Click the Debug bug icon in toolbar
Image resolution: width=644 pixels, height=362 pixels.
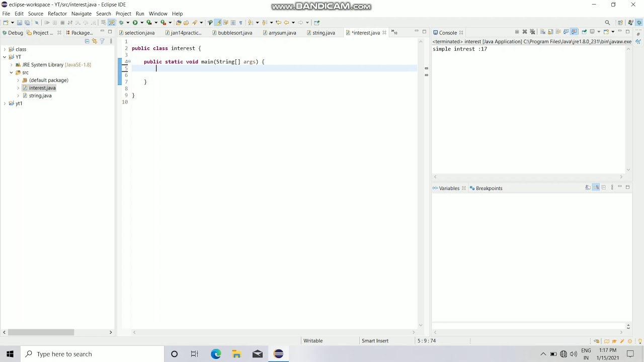[121, 23]
